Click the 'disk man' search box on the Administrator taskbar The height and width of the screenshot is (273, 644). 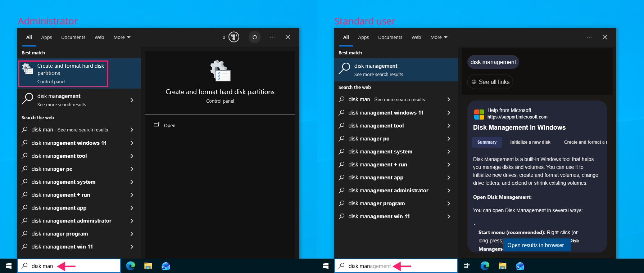[x=69, y=266]
